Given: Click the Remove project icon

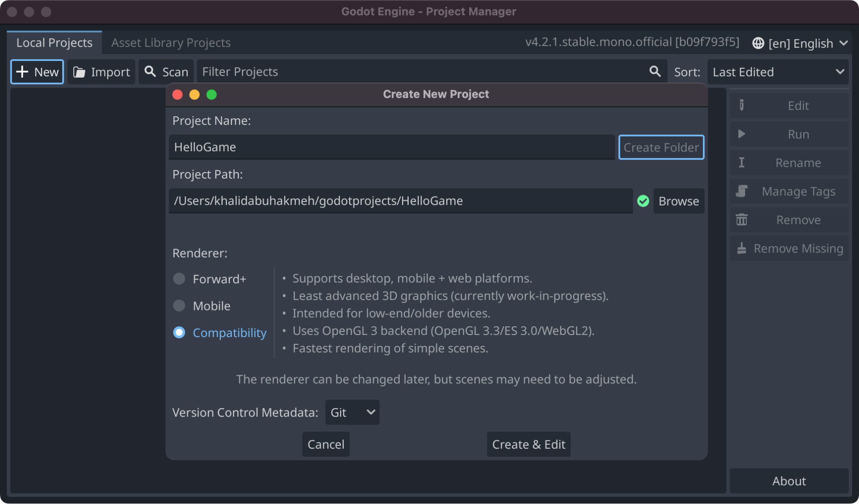Looking at the screenshot, I should (x=743, y=219).
